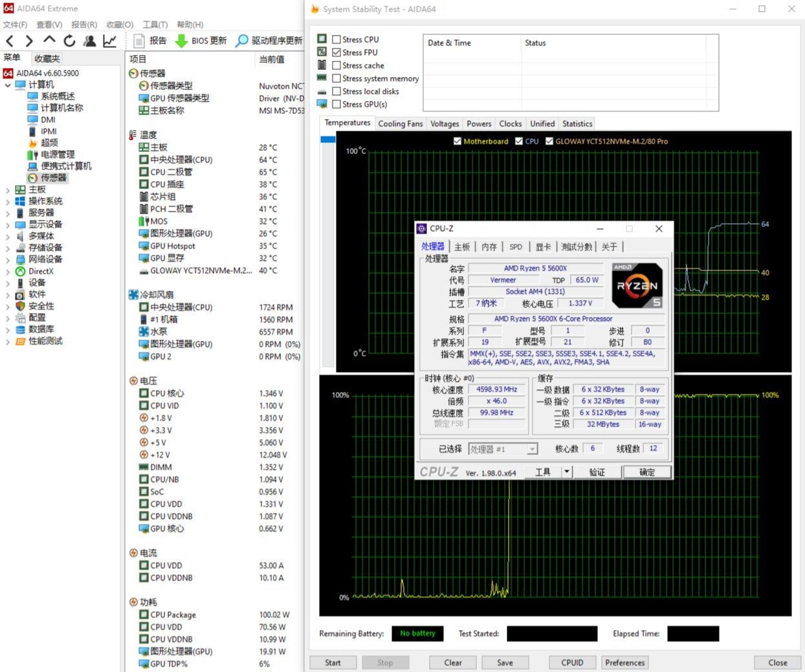This screenshot has width=805, height=672.
Task: Select 系统概述 in the computer tree
Action: pos(51,96)
